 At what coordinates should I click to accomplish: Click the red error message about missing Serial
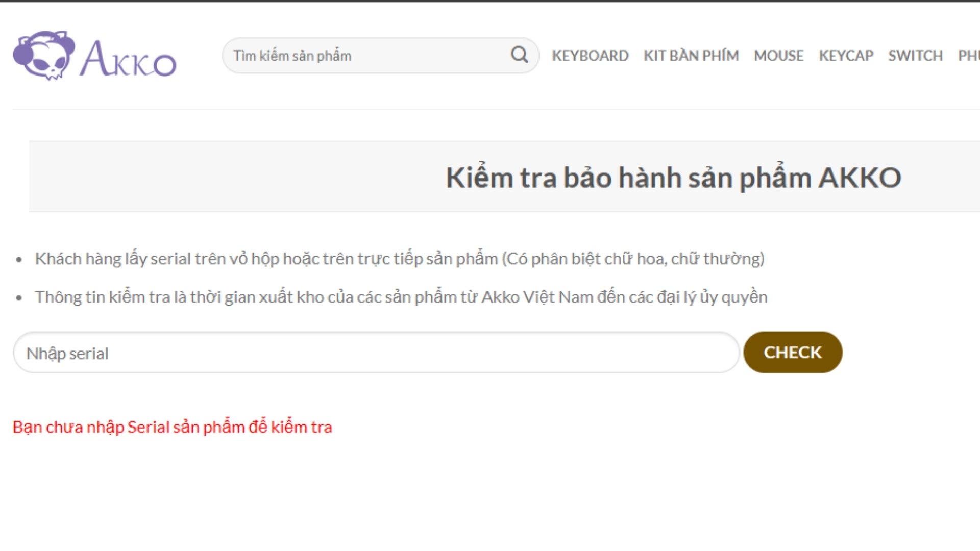[173, 427]
